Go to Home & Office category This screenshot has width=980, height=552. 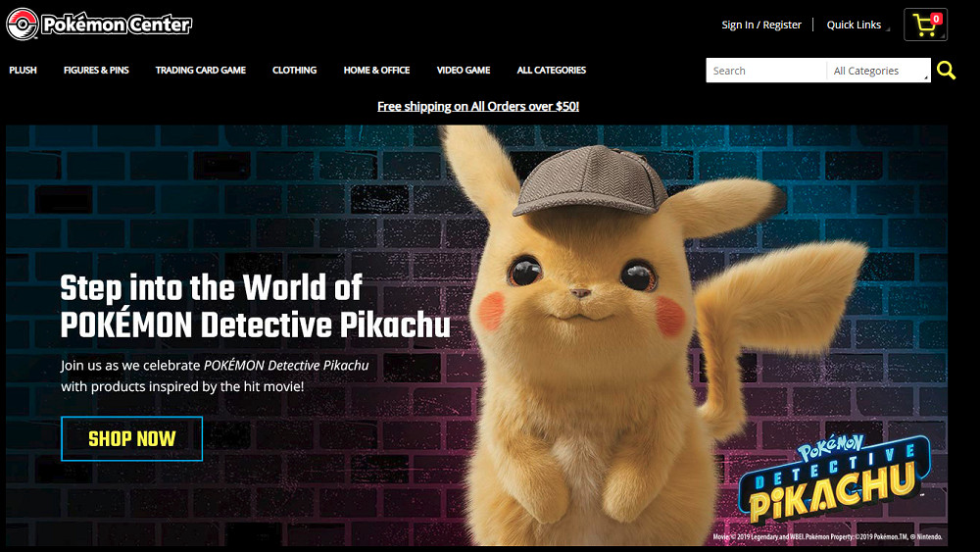[376, 71]
